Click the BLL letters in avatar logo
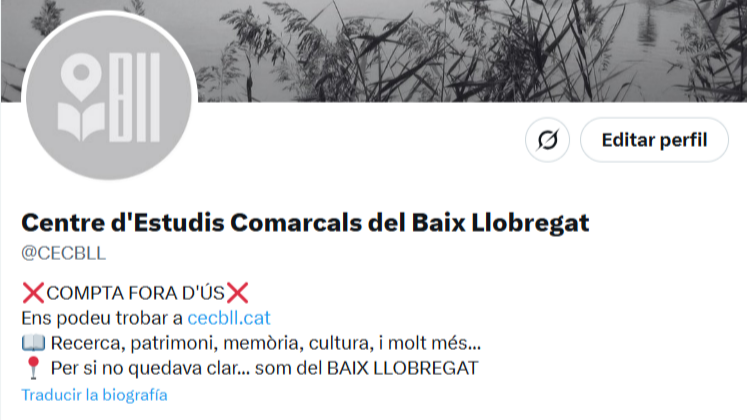Screen dimensions: 747x420 point(135,97)
